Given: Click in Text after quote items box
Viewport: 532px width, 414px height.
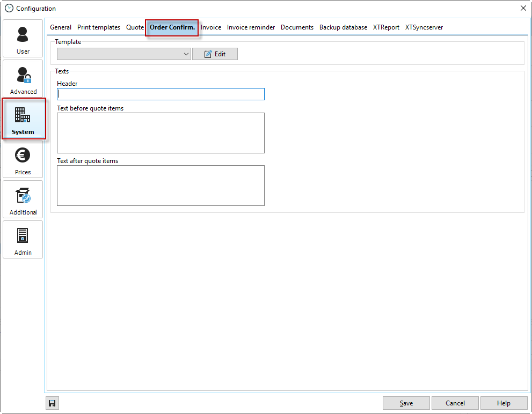Looking at the screenshot, I should coord(161,185).
